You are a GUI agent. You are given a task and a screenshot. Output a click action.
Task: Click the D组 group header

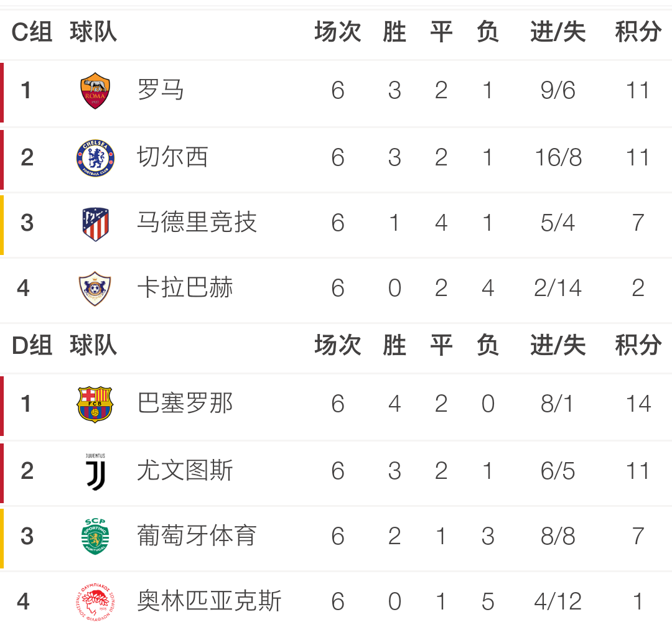[32, 345]
